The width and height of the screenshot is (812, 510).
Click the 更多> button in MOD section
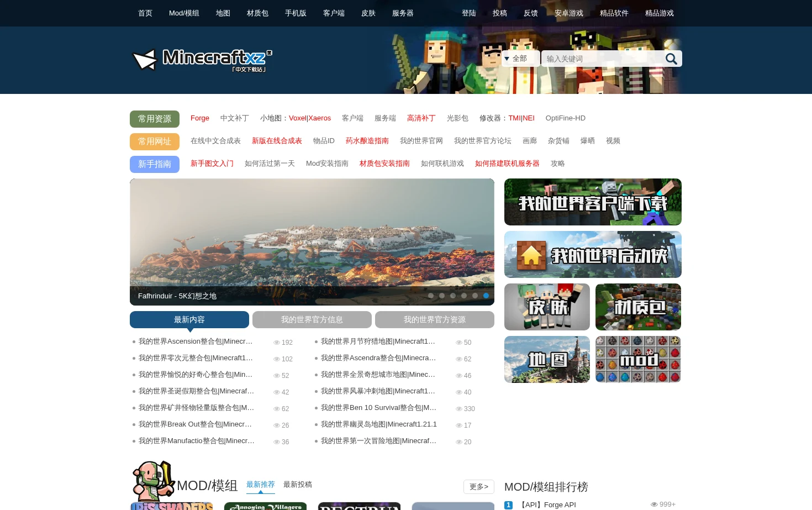pyautogui.click(x=479, y=487)
